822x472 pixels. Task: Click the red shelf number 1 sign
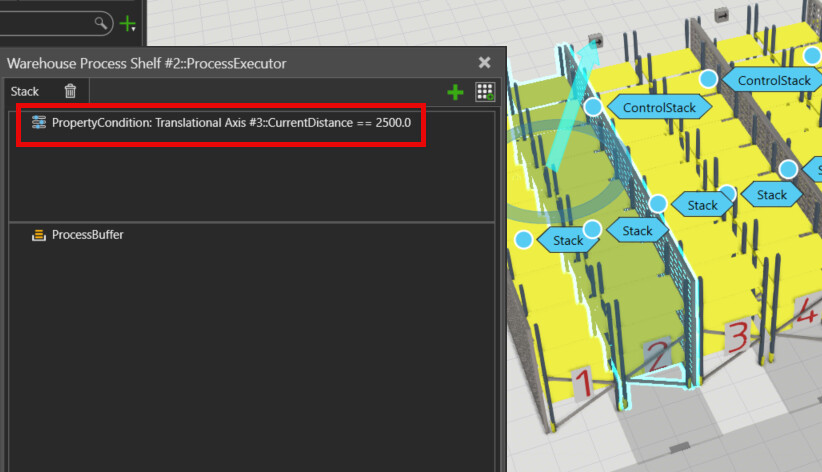point(583,381)
